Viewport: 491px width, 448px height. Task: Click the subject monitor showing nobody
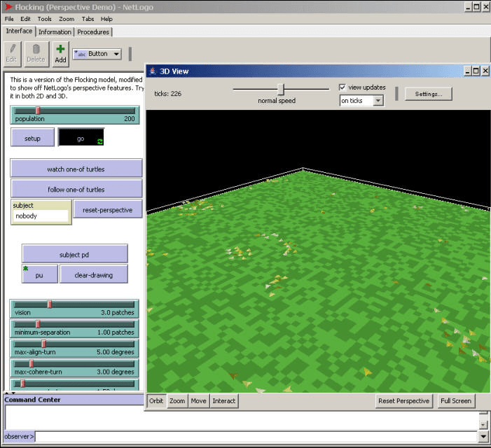click(41, 212)
